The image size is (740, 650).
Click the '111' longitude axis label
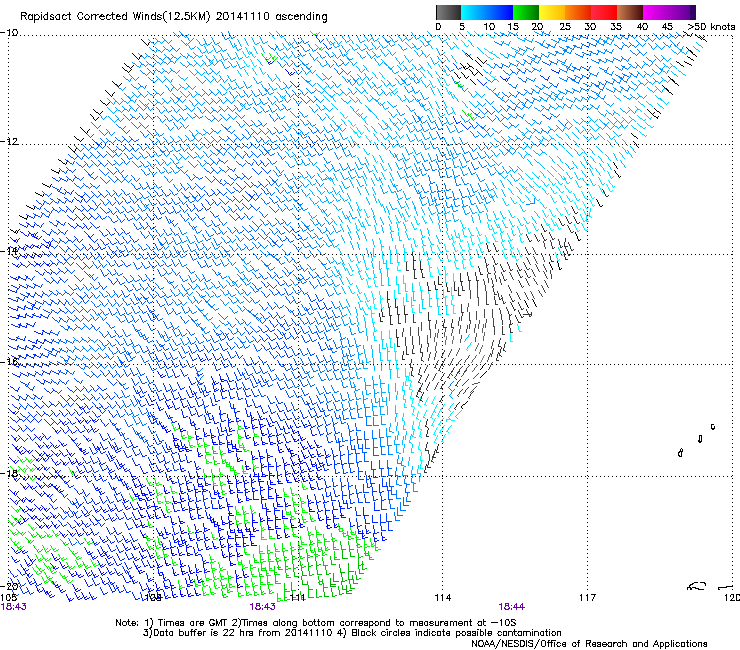[x=297, y=598]
